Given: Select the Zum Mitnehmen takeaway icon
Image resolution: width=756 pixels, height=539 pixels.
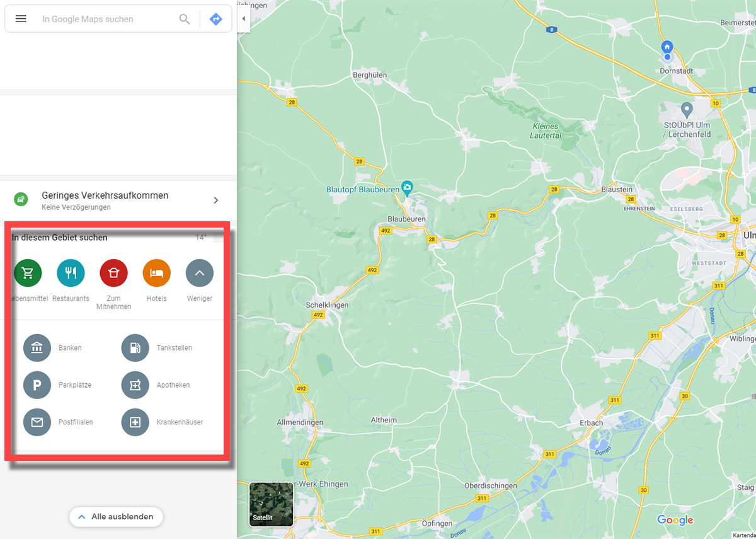Looking at the screenshot, I should pos(113,273).
